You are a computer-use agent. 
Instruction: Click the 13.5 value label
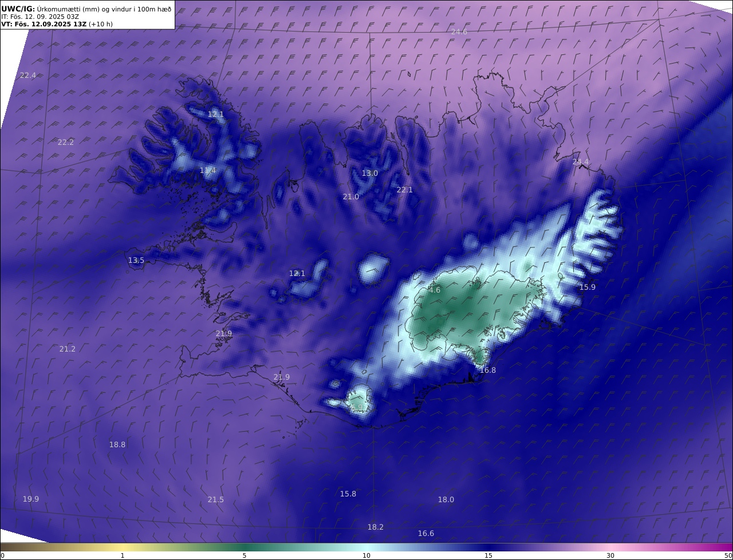(136, 261)
